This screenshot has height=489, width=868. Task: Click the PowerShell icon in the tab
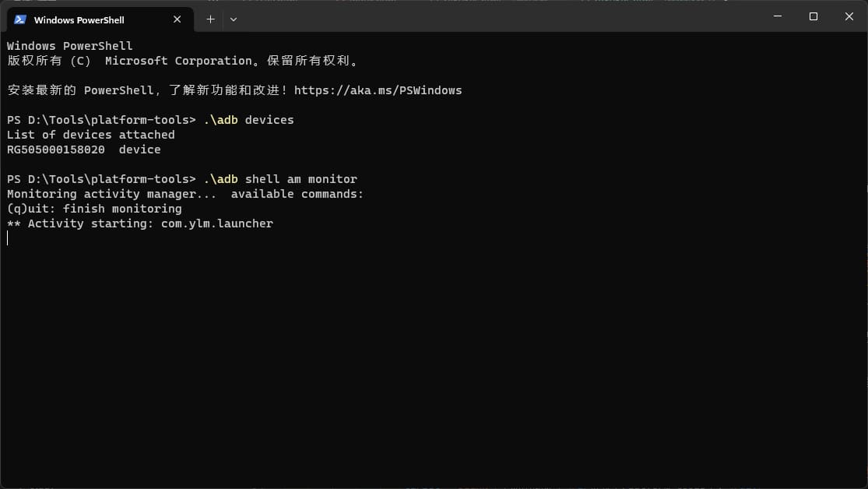point(20,19)
